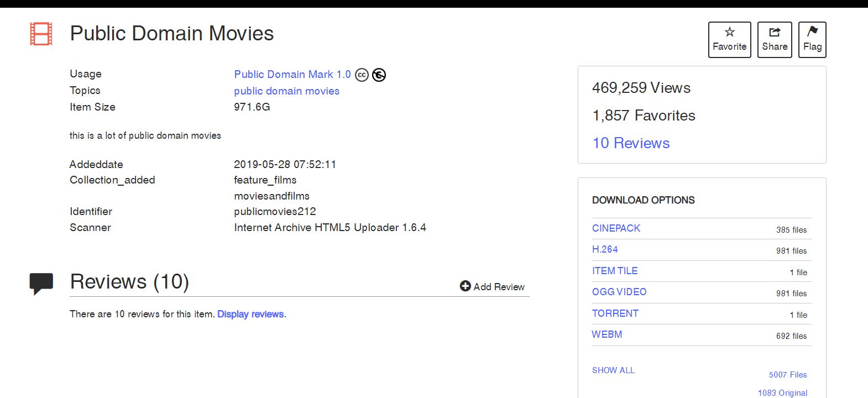Click the '385 files' count for CINEPACK
Viewport: 868px width, 398px height.
click(x=792, y=230)
